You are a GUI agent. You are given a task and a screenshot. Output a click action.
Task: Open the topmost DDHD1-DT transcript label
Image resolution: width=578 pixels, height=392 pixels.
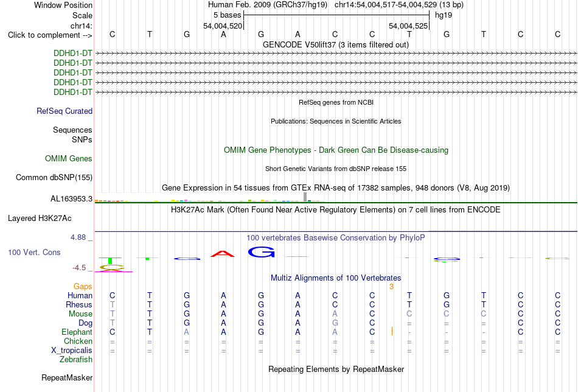point(72,53)
